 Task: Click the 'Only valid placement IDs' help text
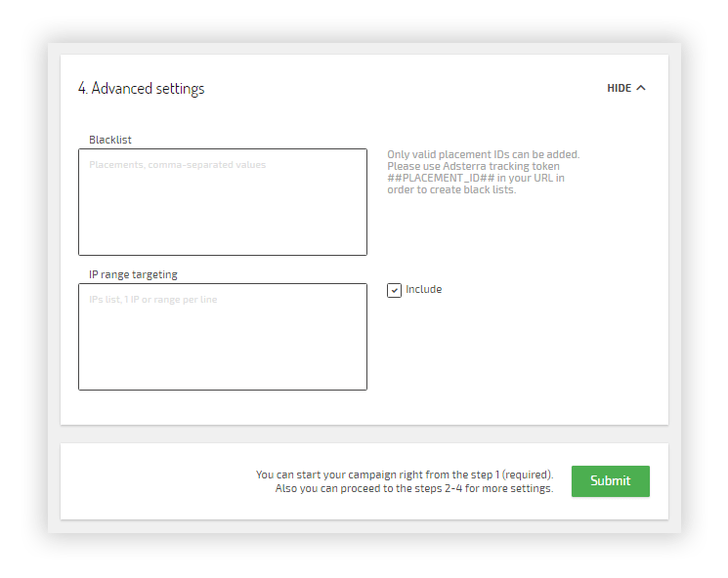(483, 154)
